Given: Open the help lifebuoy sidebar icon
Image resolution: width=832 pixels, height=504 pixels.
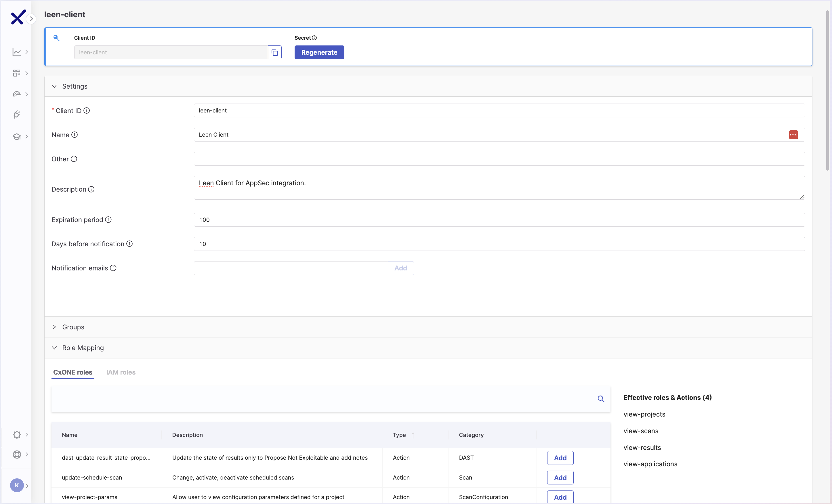Looking at the screenshot, I should pyautogui.click(x=17, y=454).
